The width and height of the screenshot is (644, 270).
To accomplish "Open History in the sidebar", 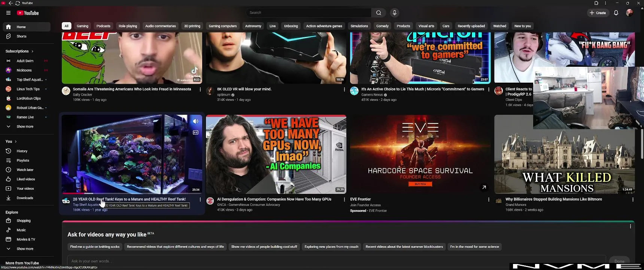I will (27, 151).
